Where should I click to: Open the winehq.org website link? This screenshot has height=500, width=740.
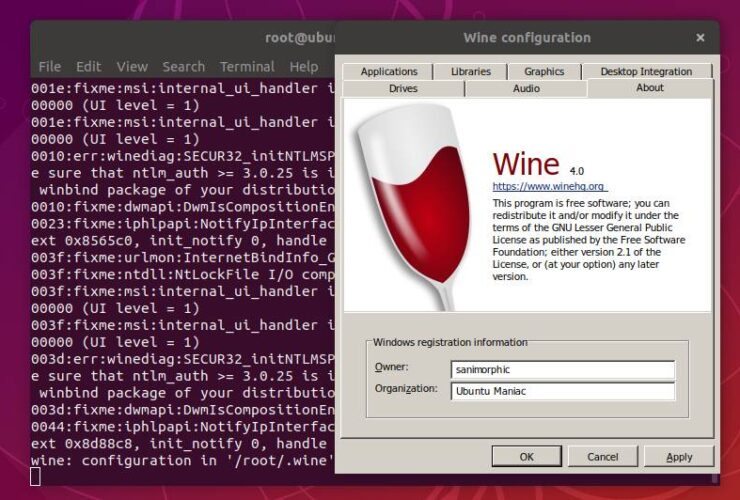tap(549, 186)
